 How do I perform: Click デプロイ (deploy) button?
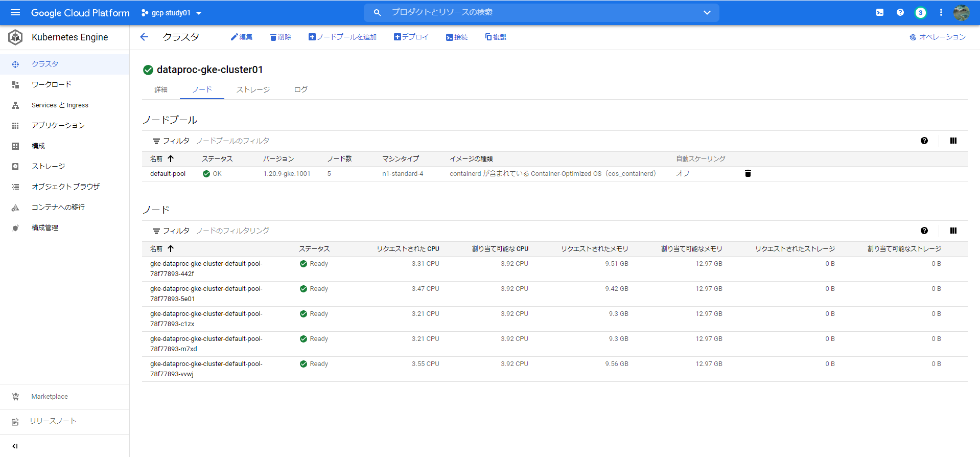[x=411, y=37]
